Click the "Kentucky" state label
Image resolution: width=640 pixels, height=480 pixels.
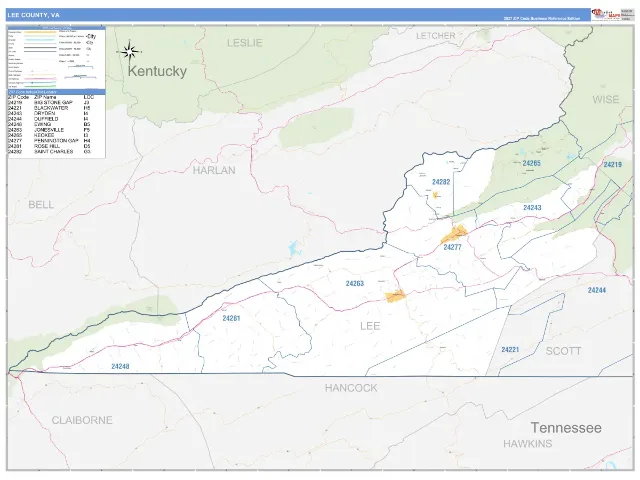coord(157,71)
